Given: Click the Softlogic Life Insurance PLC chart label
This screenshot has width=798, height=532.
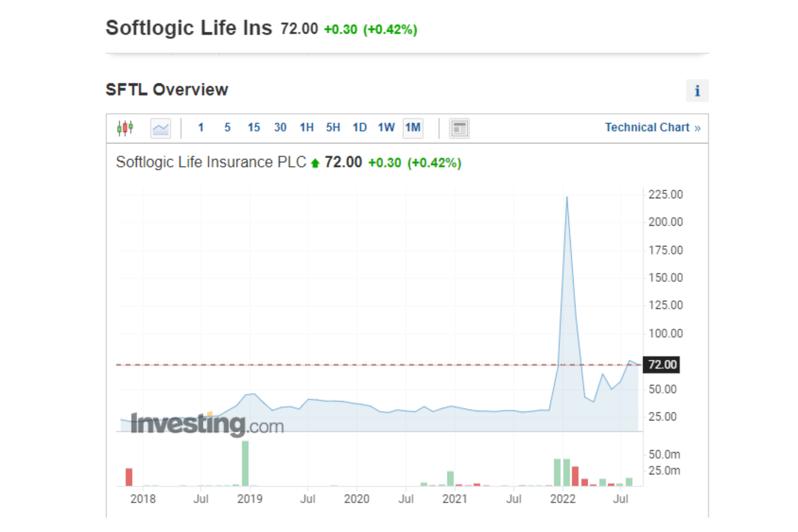Looking at the screenshot, I should pyautogui.click(x=211, y=162).
